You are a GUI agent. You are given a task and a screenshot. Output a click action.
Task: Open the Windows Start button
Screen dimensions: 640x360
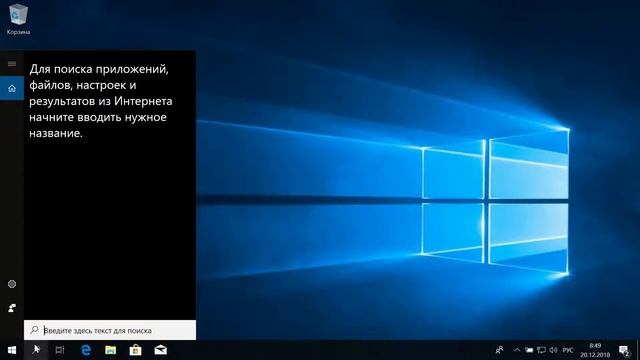pos(12,350)
